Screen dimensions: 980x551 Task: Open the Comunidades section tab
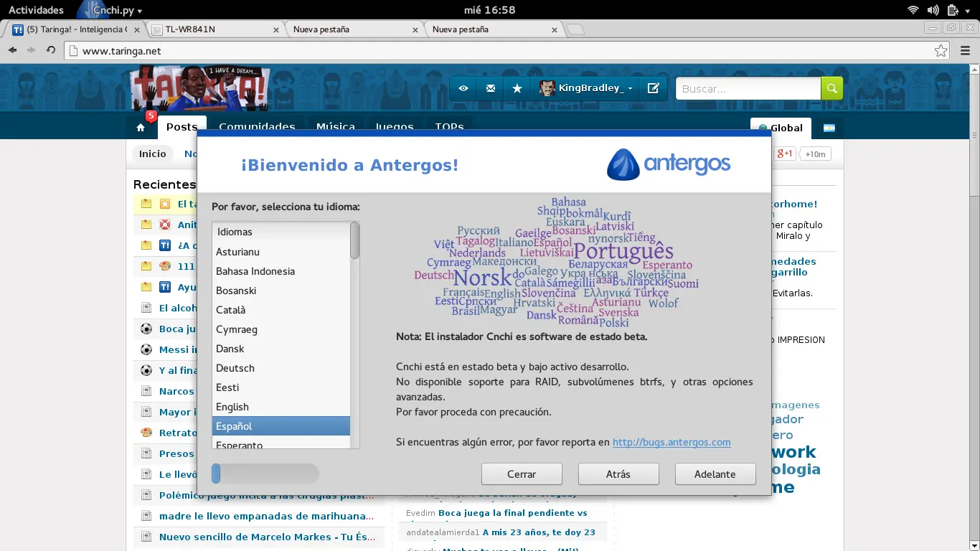(258, 127)
